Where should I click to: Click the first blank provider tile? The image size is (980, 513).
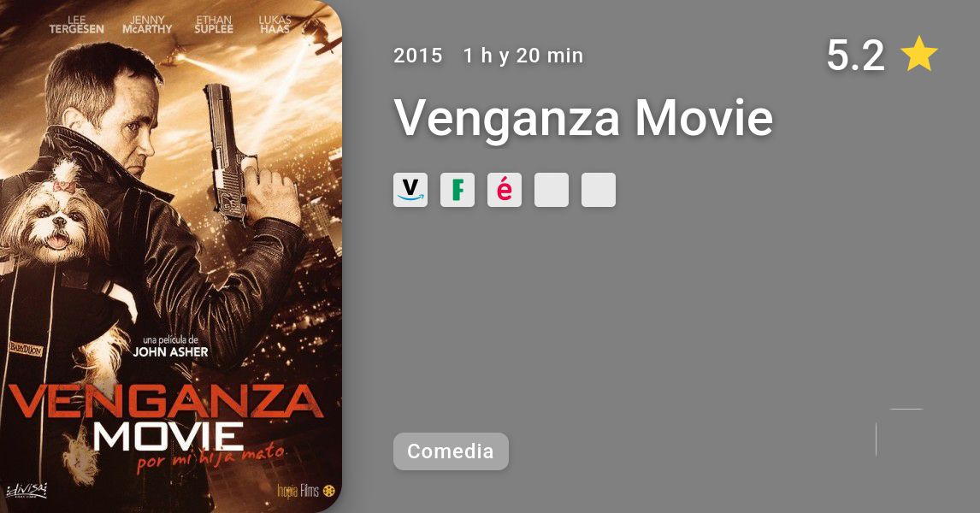tap(552, 190)
